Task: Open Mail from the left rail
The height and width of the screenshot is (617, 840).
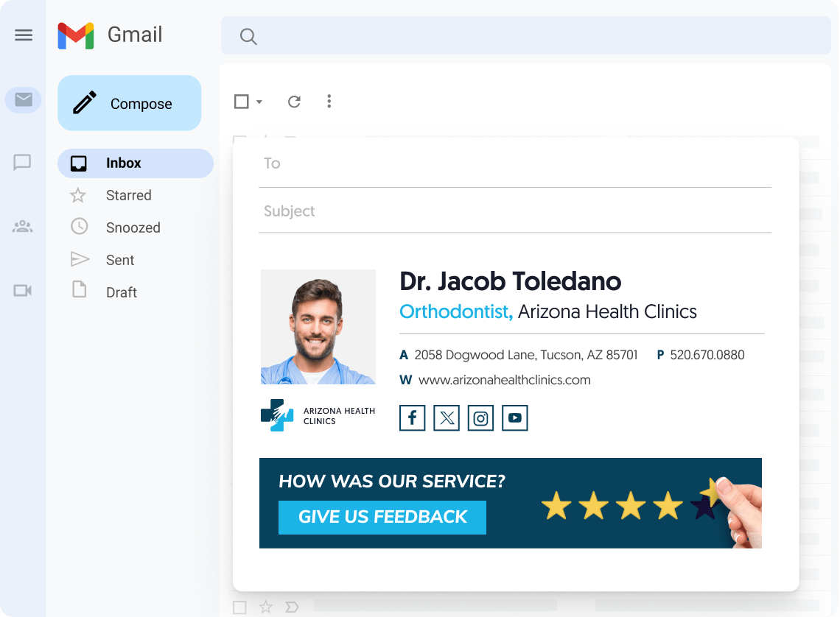Action: [x=24, y=99]
